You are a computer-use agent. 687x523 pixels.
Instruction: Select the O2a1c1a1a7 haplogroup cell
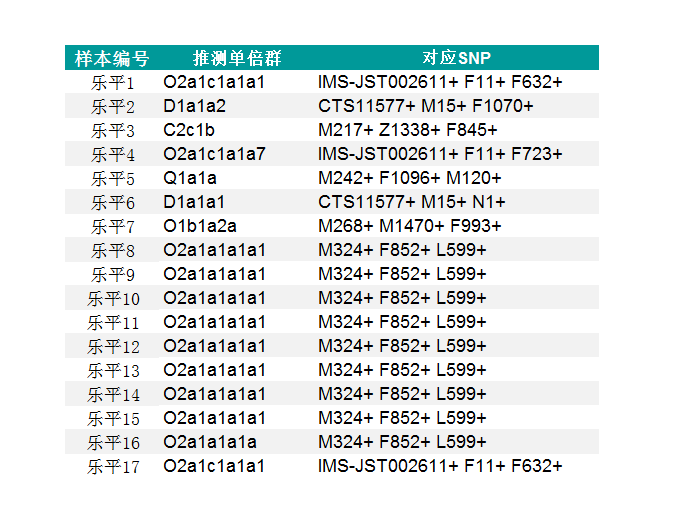(215, 154)
